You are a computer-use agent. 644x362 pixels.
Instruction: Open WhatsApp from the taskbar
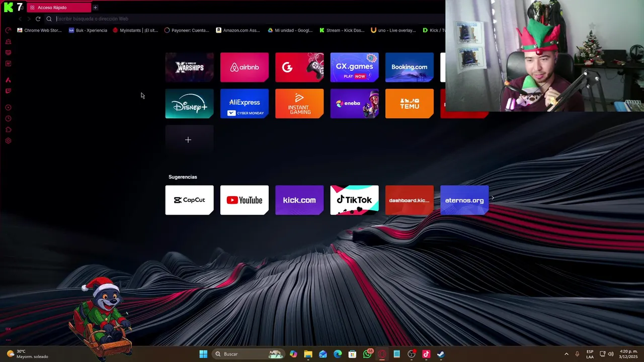(367, 354)
